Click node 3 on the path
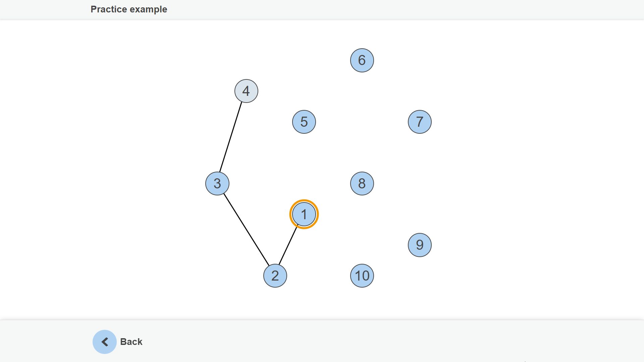The image size is (644, 362). [x=217, y=183]
